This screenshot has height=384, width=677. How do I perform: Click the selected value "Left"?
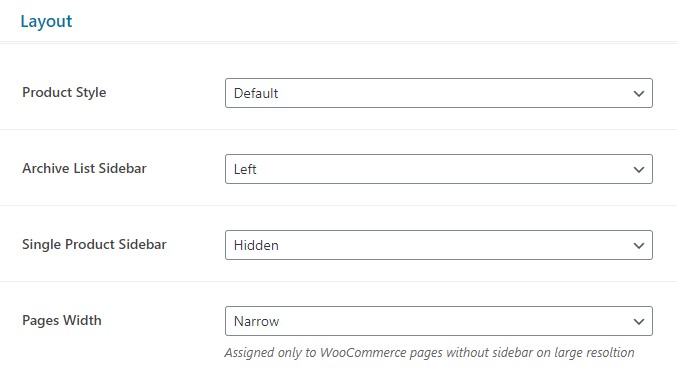245,169
